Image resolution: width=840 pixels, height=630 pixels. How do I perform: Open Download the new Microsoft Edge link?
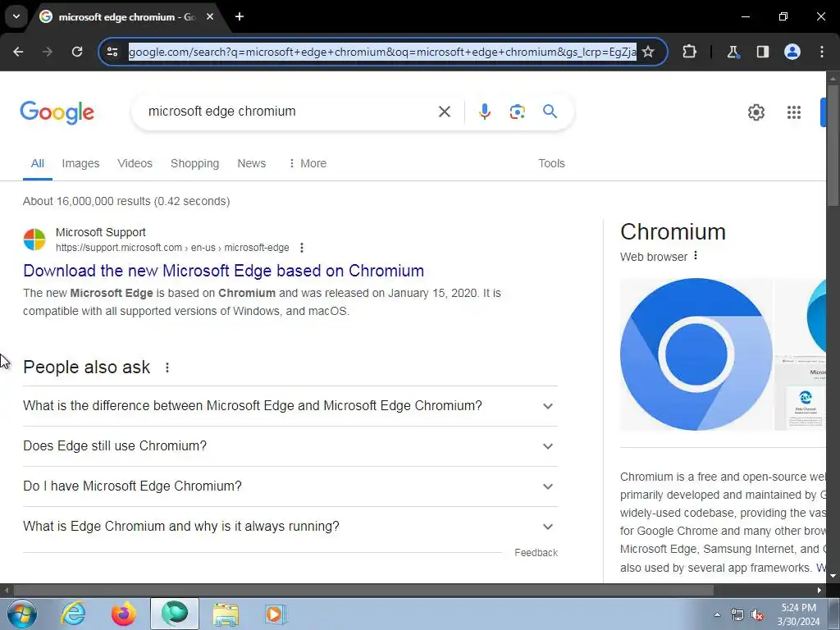click(223, 271)
